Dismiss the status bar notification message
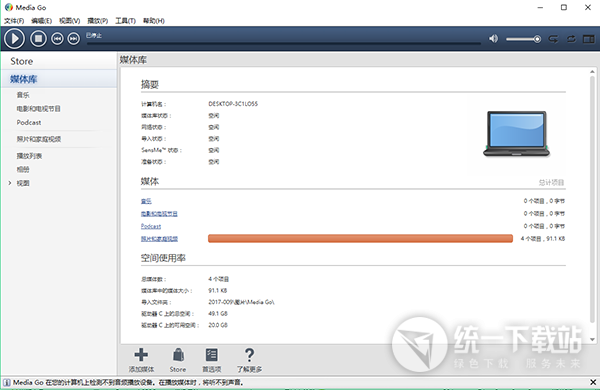This screenshot has width=600, height=390. tap(593, 382)
